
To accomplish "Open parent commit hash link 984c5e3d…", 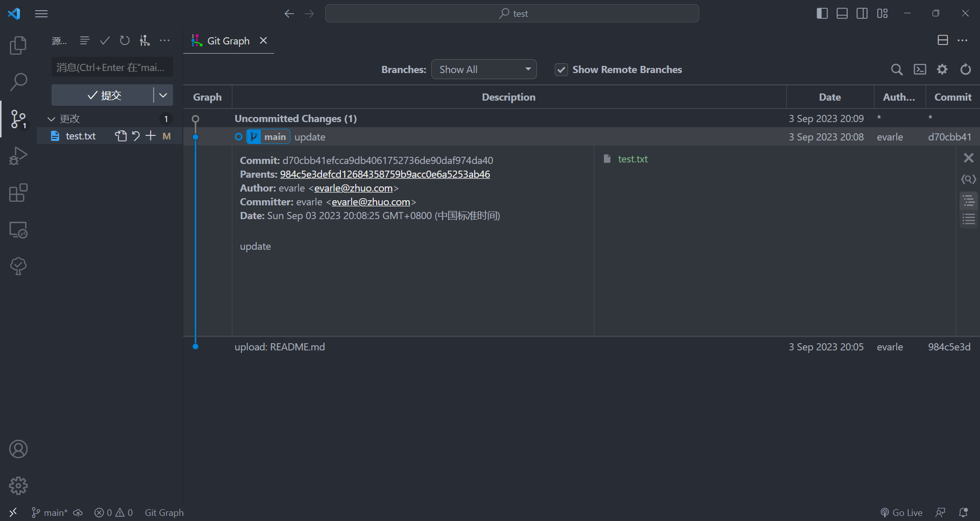I will 385,174.
